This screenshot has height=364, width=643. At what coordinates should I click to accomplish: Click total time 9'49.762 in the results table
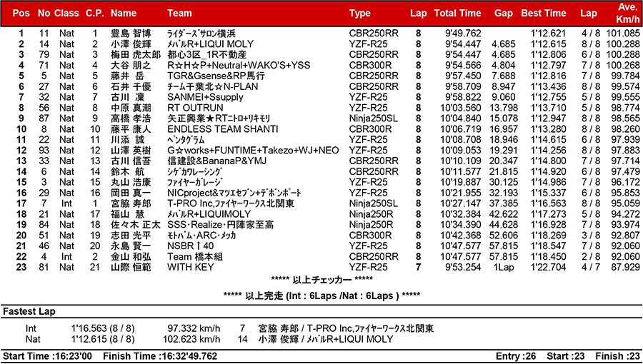[x=464, y=34]
